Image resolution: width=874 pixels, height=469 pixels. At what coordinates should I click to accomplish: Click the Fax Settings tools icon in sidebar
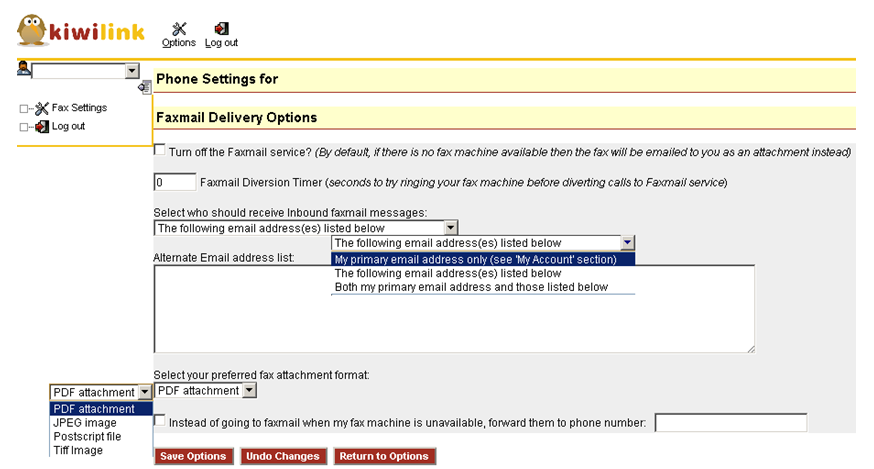point(42,108)
